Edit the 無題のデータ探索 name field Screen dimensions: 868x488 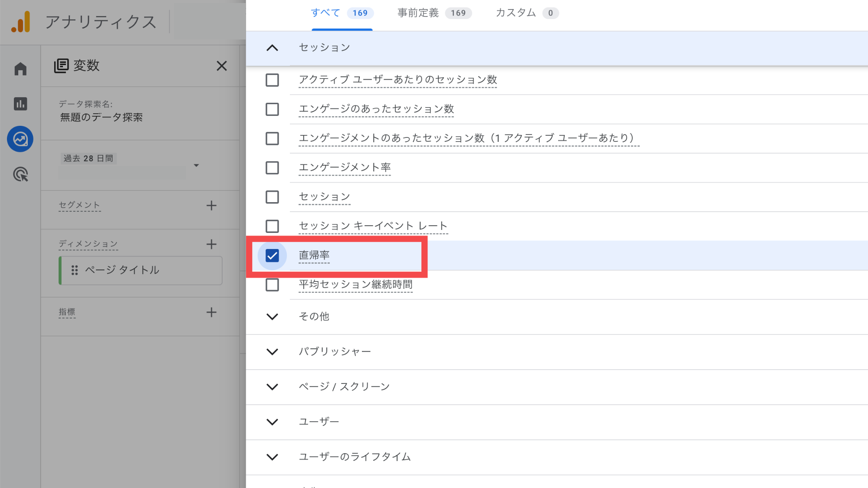(102, 118)
